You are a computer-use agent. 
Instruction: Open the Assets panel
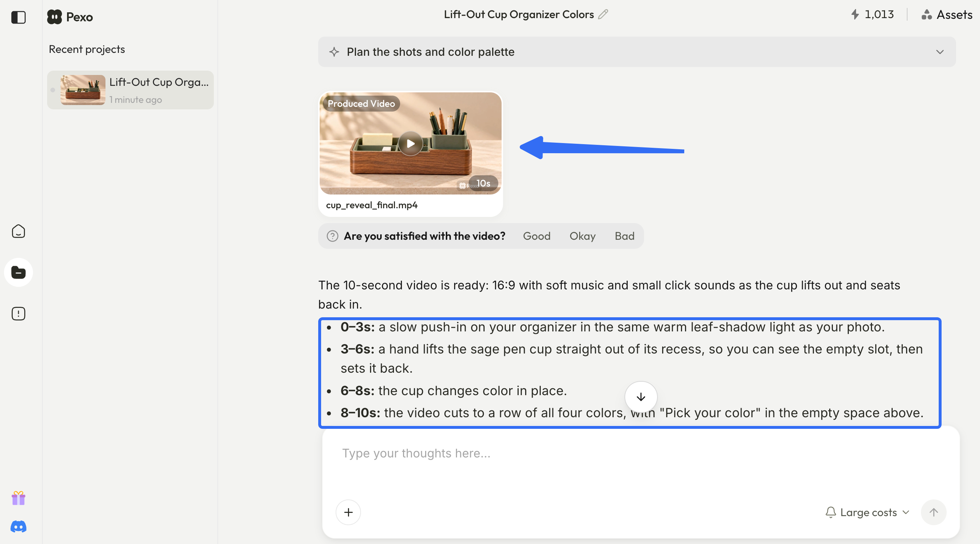point(947,14)
